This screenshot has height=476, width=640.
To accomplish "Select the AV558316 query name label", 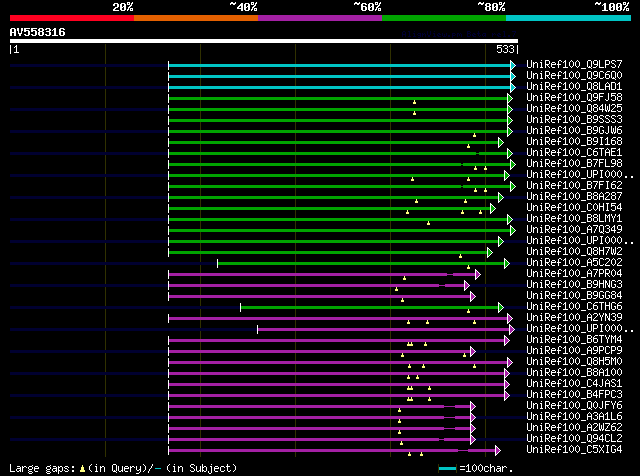I will 38,32.
